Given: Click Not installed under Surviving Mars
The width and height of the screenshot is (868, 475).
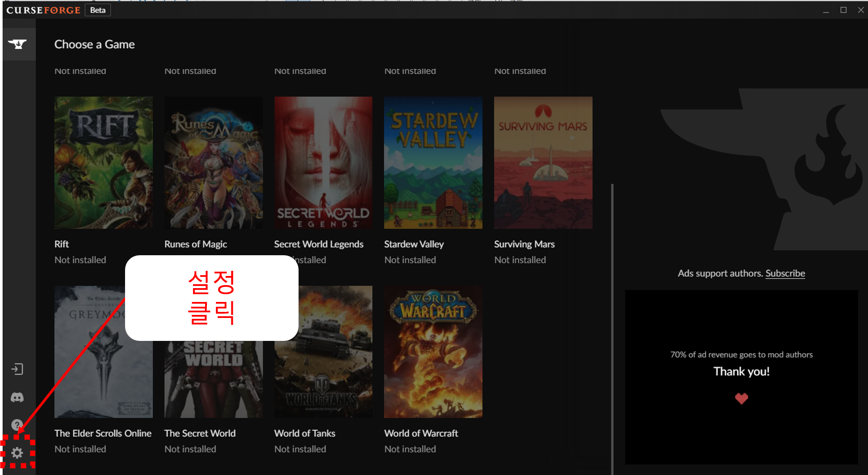Looking at the screenshot, I should [520, 260].
